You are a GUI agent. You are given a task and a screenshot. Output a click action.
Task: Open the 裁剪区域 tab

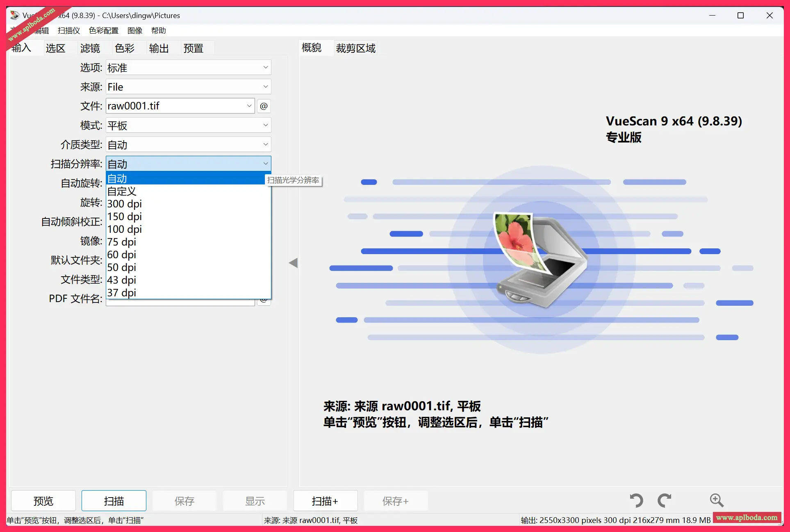pos(355,48)
